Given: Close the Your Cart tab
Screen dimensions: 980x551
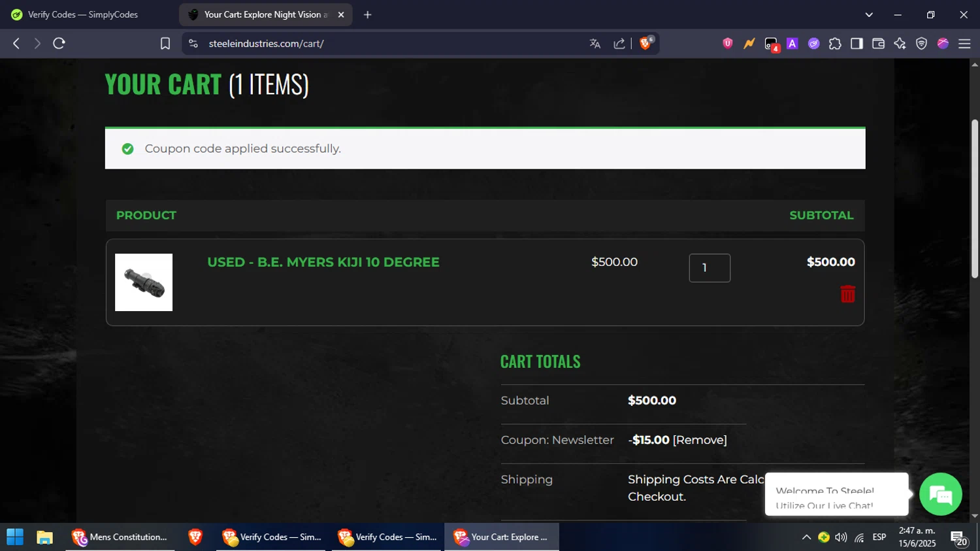Looking at the screenshot, I should [340, 14].
